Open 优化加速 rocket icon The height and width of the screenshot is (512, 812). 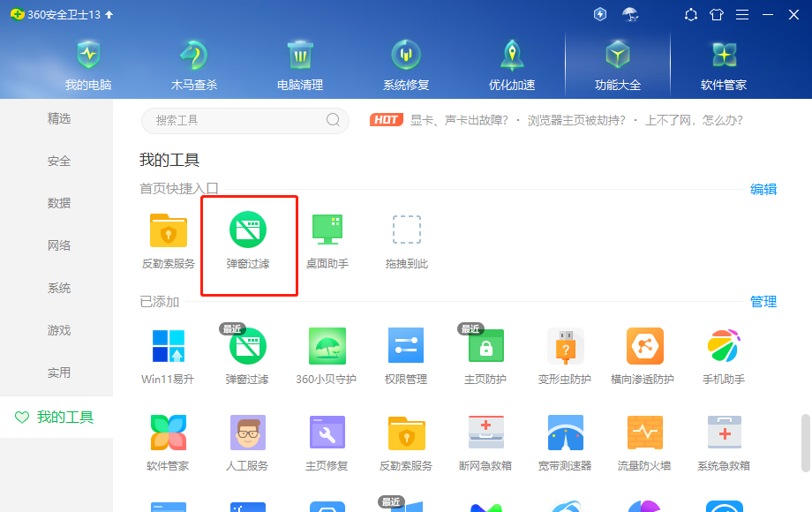[x=512, y=55]
